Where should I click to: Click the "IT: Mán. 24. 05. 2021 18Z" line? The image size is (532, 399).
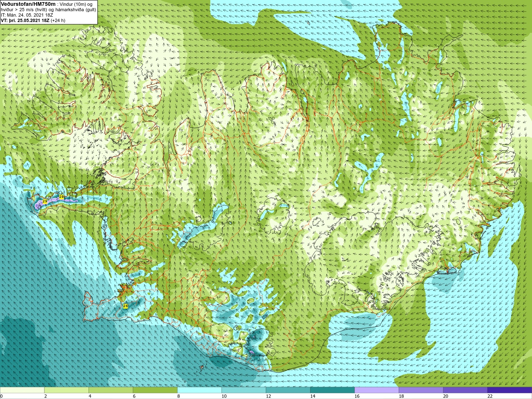(x=27, y=15)
